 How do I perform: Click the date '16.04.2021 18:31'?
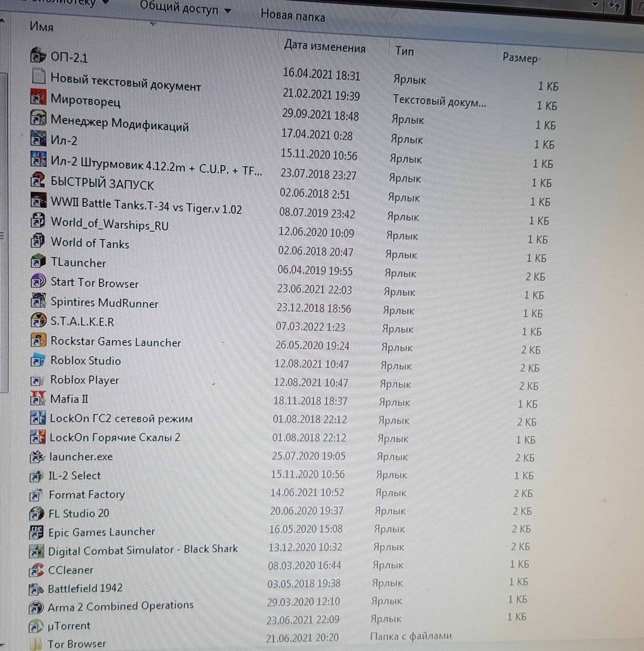(x=321, y=74)
